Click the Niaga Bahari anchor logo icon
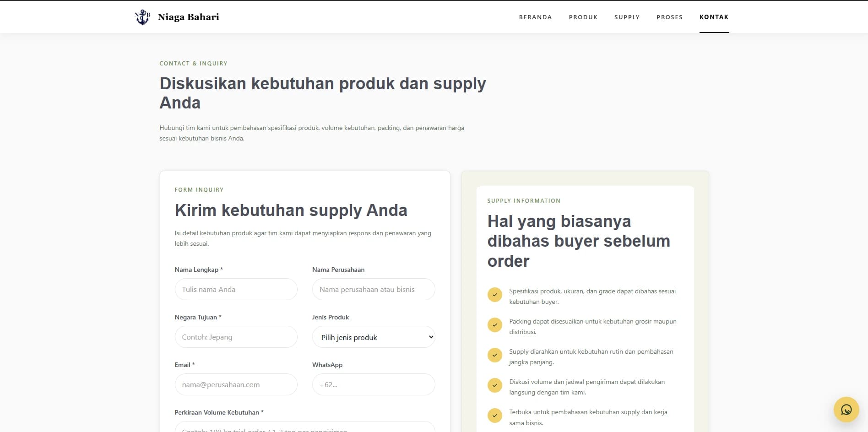The width and height of the screenshot is (868, 432). pyautogui.click(x=142, y=17)
